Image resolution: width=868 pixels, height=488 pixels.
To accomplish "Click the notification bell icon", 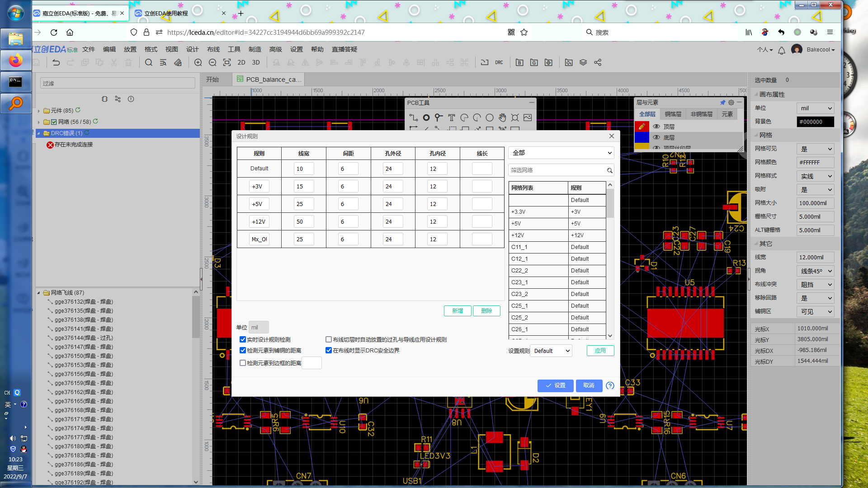I will click(782, 50).
